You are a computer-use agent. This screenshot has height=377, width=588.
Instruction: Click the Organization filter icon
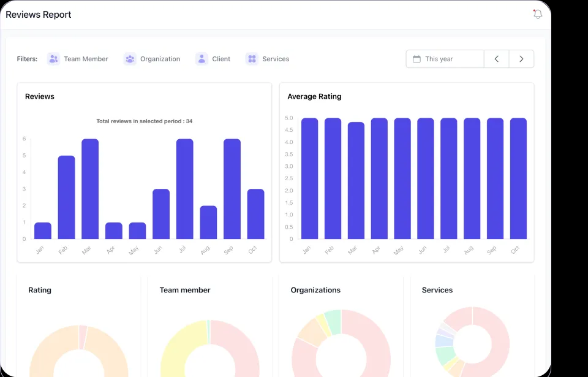[x=130, y=59]
